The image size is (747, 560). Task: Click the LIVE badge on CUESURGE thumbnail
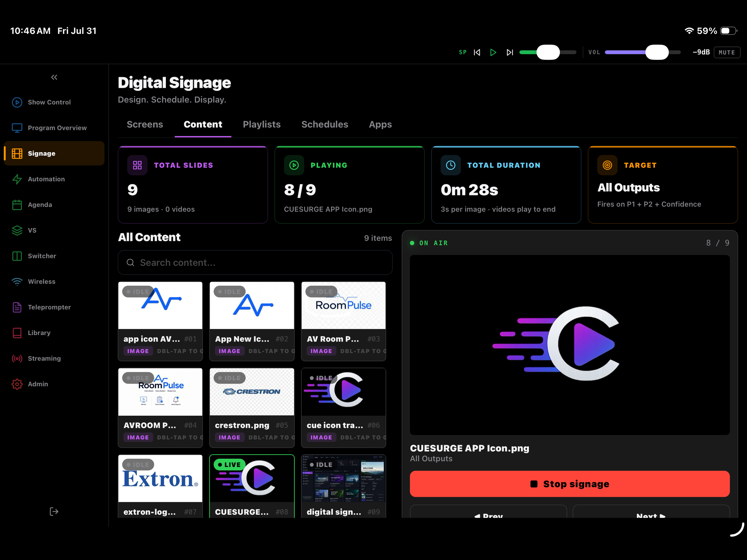[x=230, y=465]
